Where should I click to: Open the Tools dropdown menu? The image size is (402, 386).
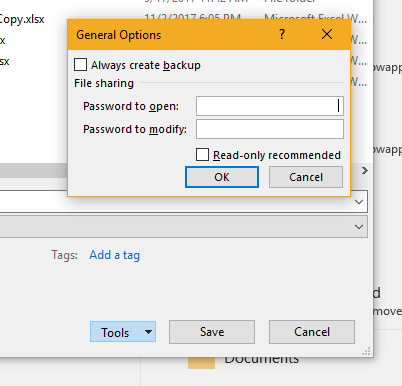[x=123, y=332]
